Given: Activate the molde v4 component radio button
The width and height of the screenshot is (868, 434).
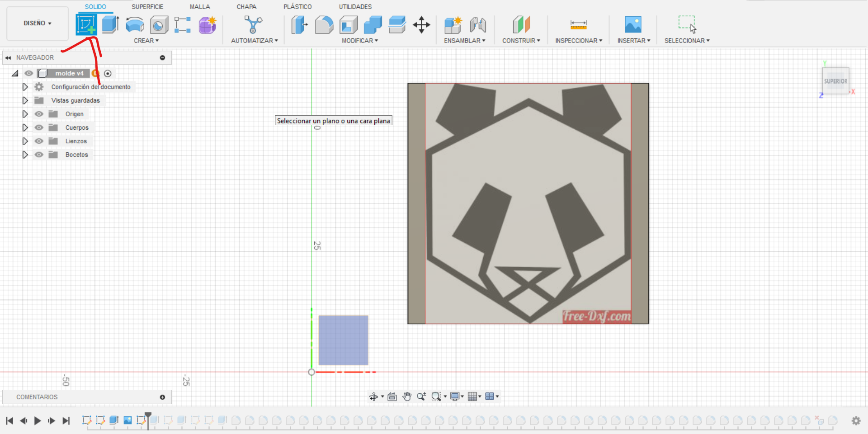Looking at the screenshot, I should (x=108, y=73).
